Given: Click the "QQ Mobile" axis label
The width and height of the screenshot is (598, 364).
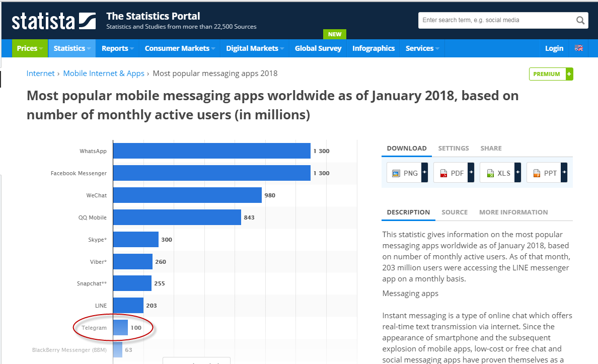Looking at the screenshot, I should [92, 217].
